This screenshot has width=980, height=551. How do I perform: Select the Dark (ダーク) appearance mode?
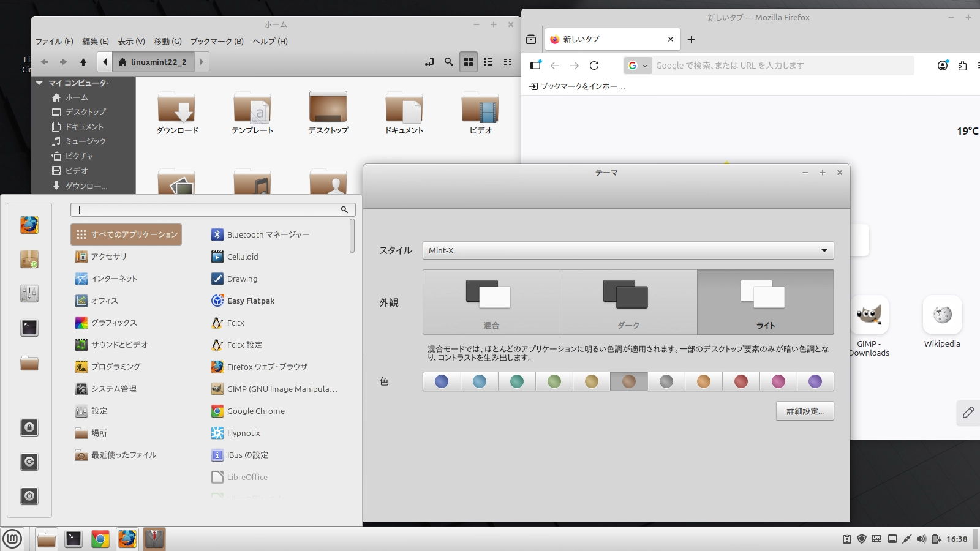628,302
